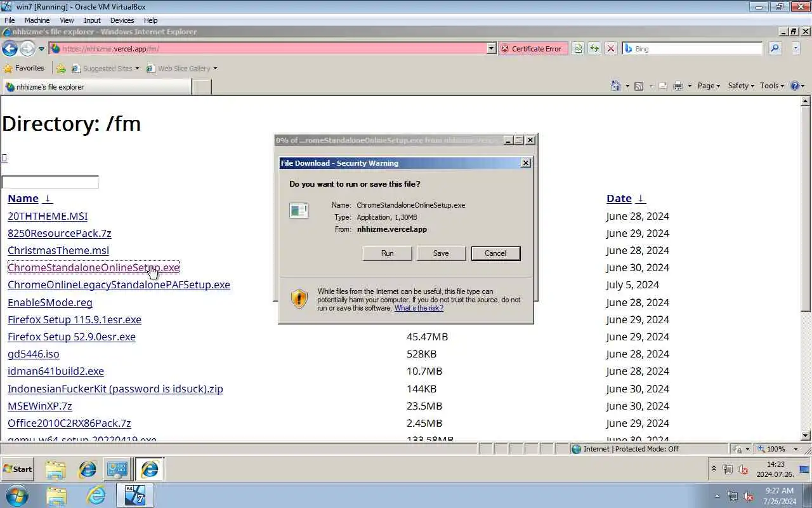The image size is (812, 508).
Task: Open MSEWinXP.7z link
Action: tap(40, 406)
